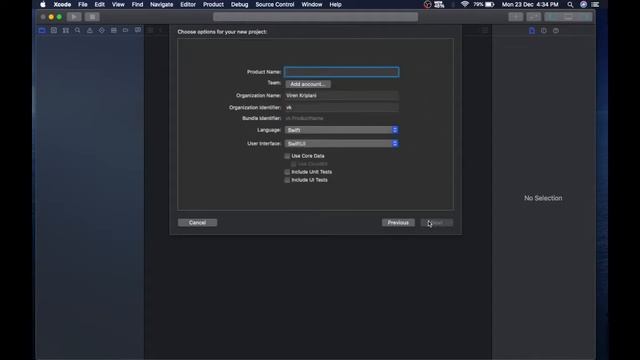
Task: Open the Xcode application menu
Action: point(62,4)
